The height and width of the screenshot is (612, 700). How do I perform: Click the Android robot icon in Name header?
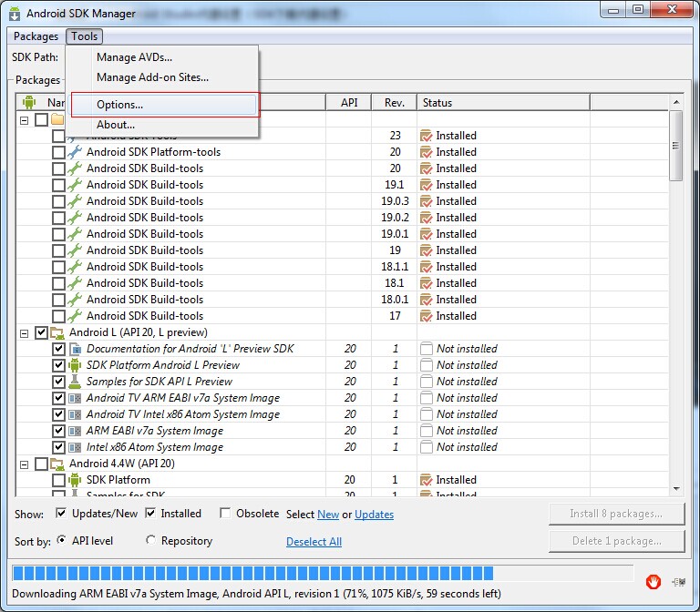tap(29, 102)
